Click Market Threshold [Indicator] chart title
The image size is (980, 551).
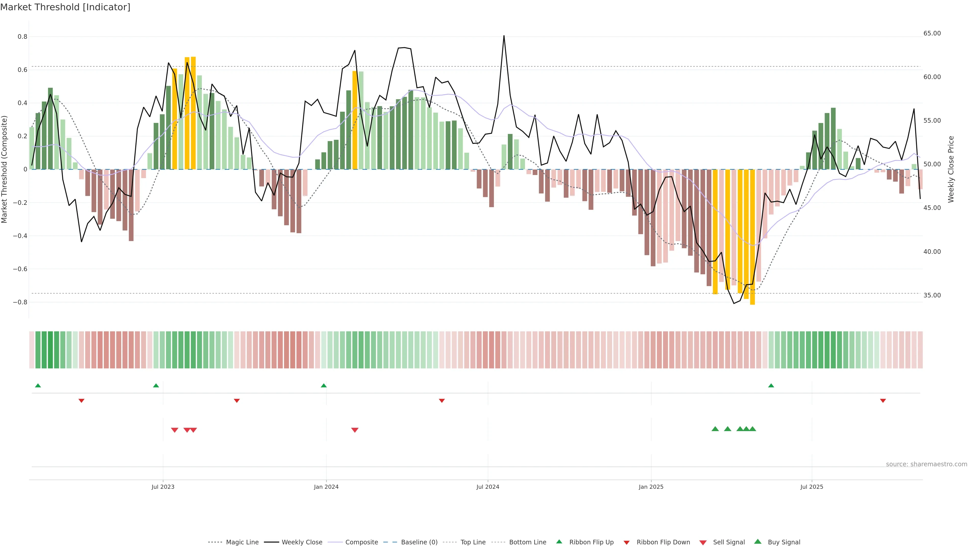65,7
